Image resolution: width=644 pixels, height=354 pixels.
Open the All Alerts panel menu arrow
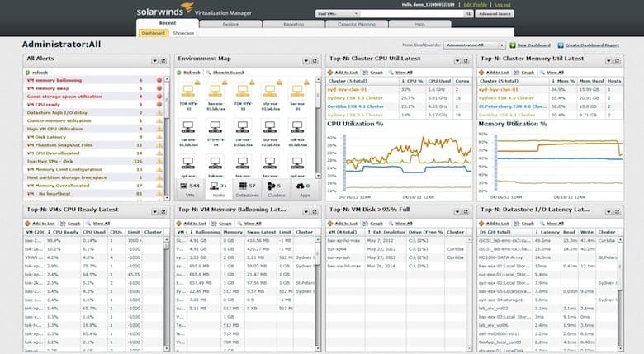point(155,61)
